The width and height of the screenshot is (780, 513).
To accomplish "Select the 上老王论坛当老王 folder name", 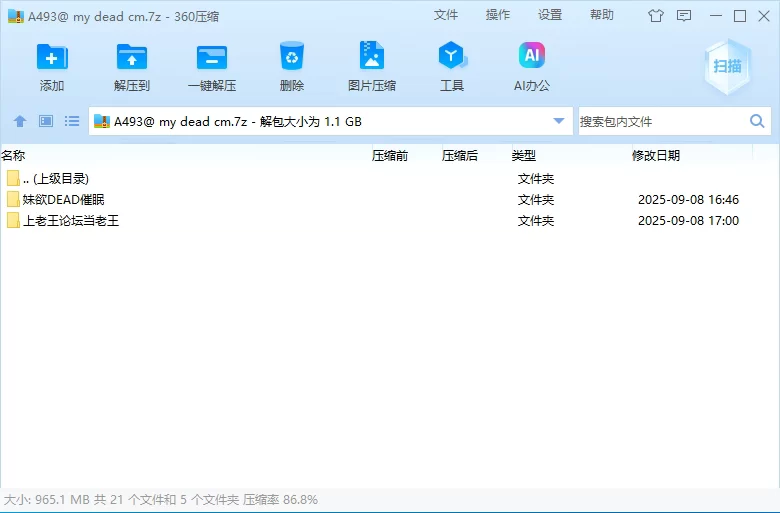I will click(x=71, y=220).
